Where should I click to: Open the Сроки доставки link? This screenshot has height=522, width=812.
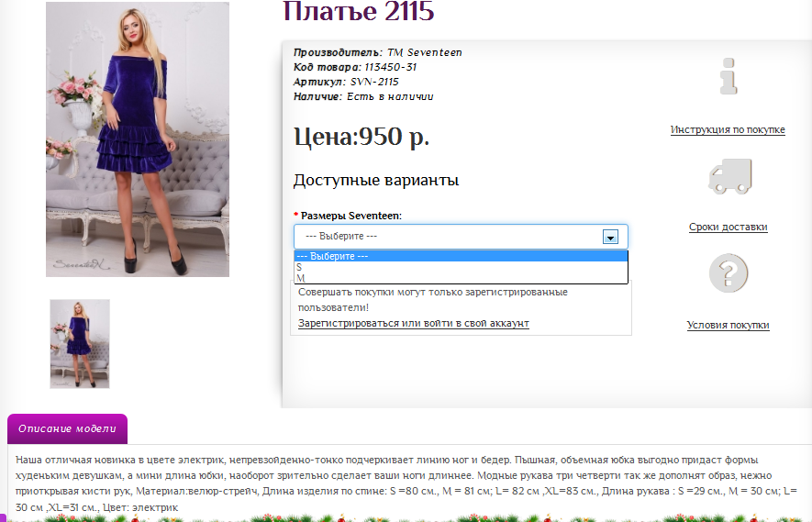tap(729, 227)
